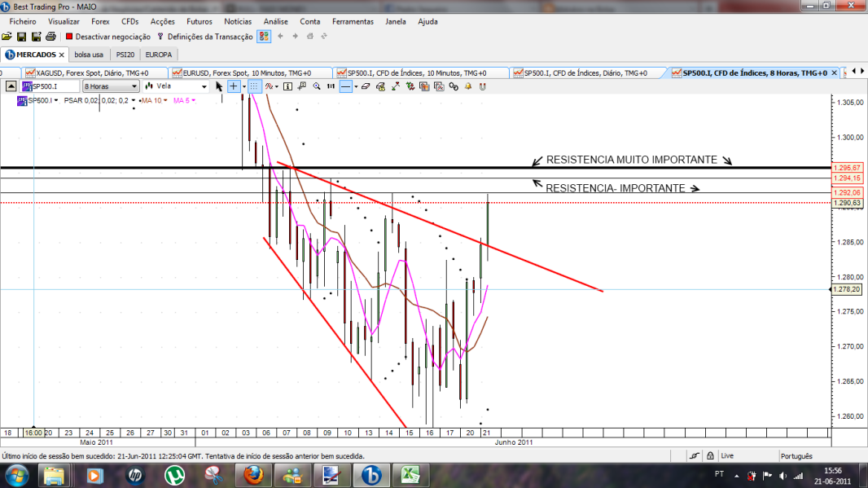This screenshot has width=868, height=488.
Task: Expand the line tool style dropdown arrow
Action: [356, 86]
